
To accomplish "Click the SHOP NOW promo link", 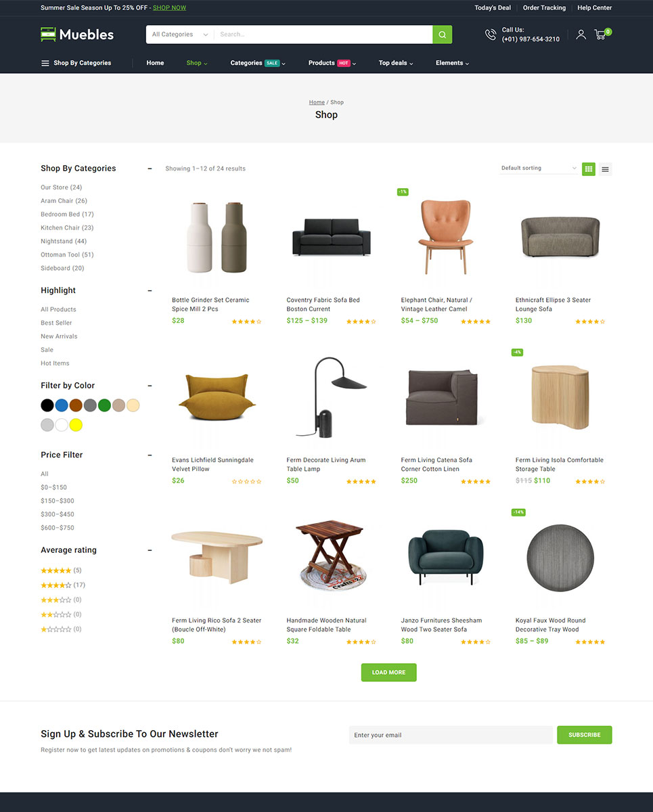I will click(x=169, y=8).
